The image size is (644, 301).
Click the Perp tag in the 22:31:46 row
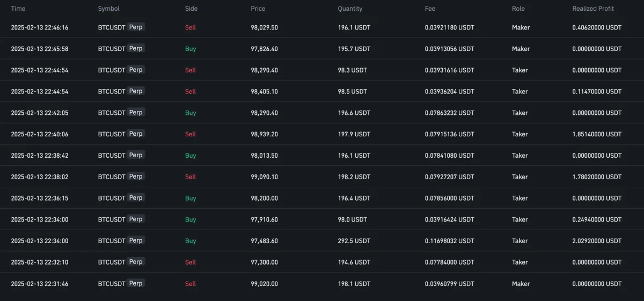[x=136, y=283]
